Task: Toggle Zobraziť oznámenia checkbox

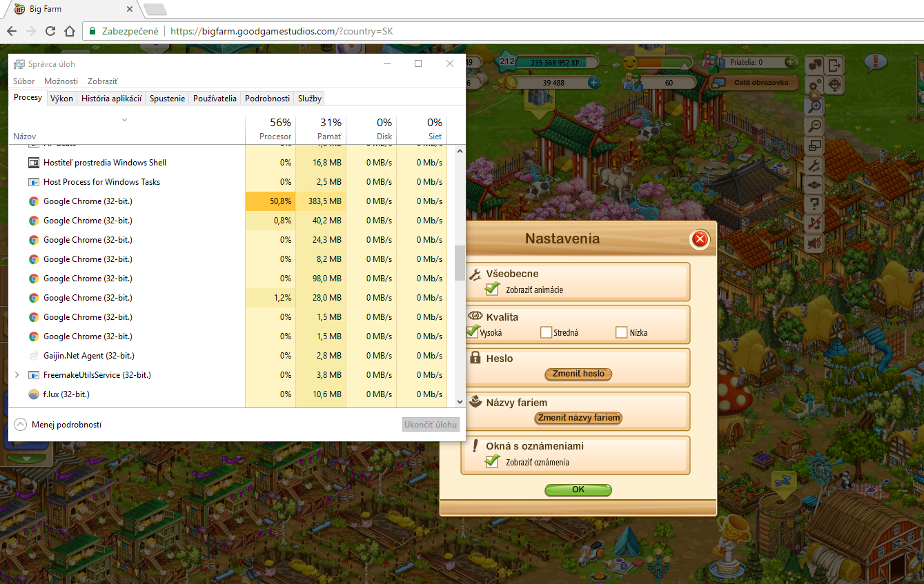Action: (x=492, y=461)
